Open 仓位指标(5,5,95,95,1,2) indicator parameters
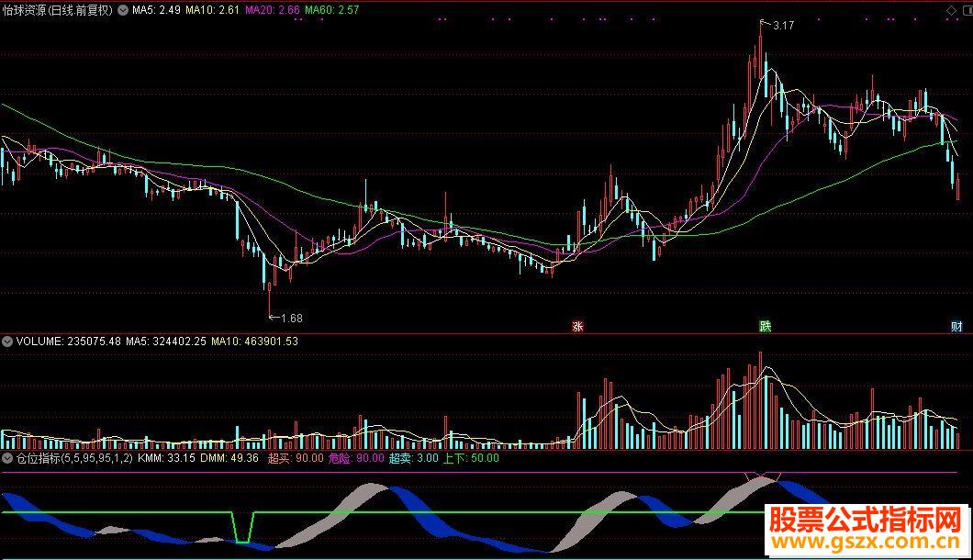Screen dimensions: 973x560 pos(74,459)
